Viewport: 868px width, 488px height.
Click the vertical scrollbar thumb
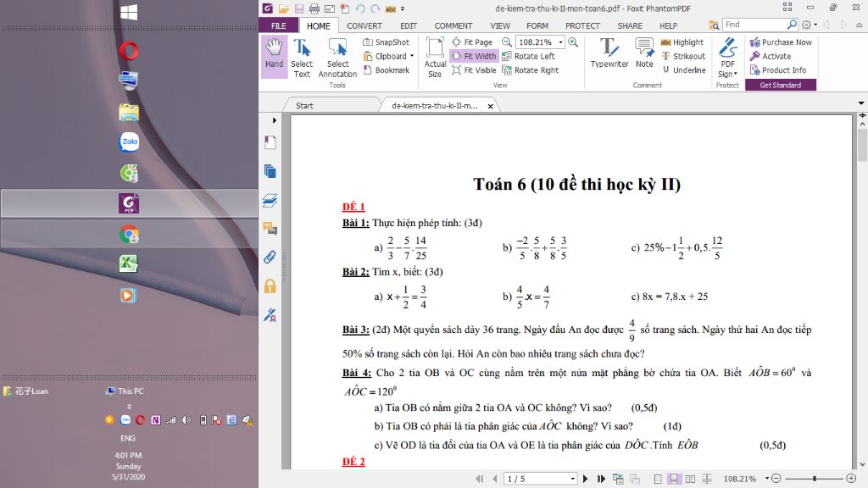[862, 144]
